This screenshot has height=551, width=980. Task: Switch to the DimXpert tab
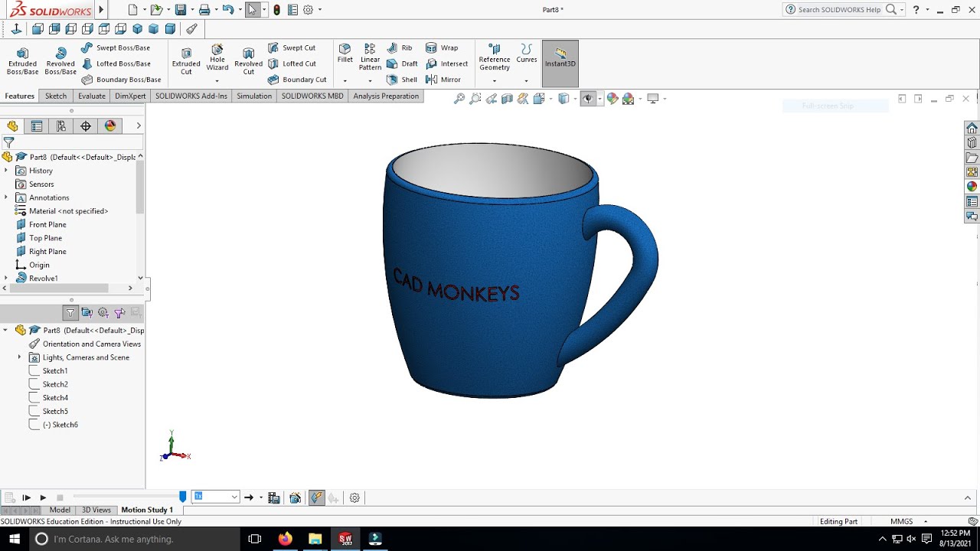(130, 96)
